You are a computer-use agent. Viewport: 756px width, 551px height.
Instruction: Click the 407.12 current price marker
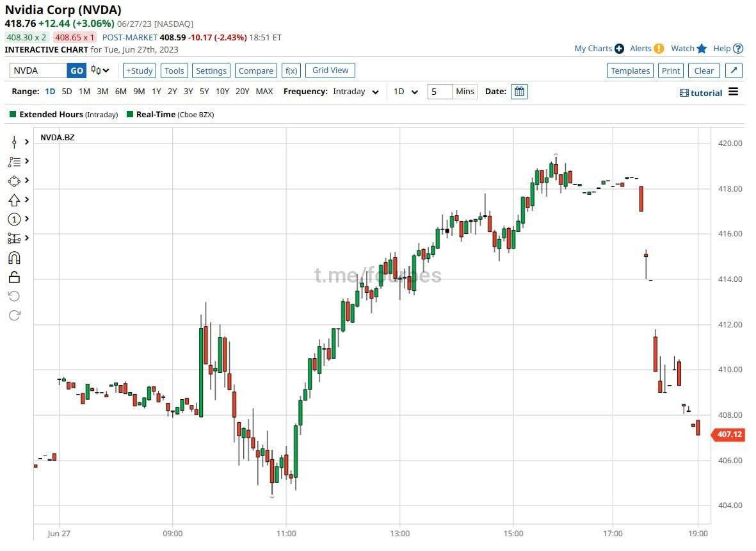click(x=728, y=434)
